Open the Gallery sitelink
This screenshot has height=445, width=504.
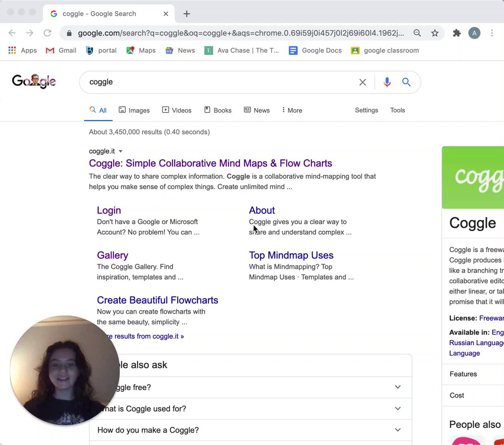click(x=113, y=255)
